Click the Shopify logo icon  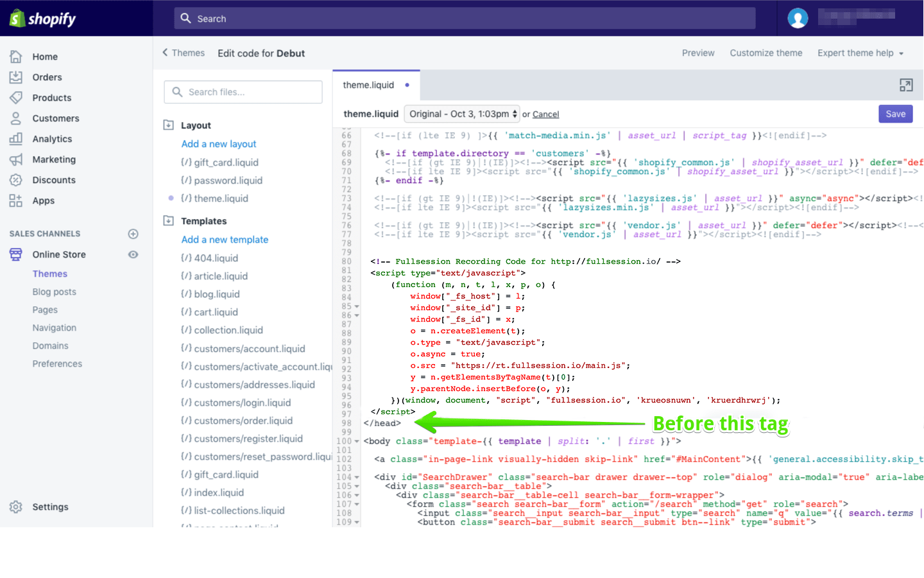[17, 19]
